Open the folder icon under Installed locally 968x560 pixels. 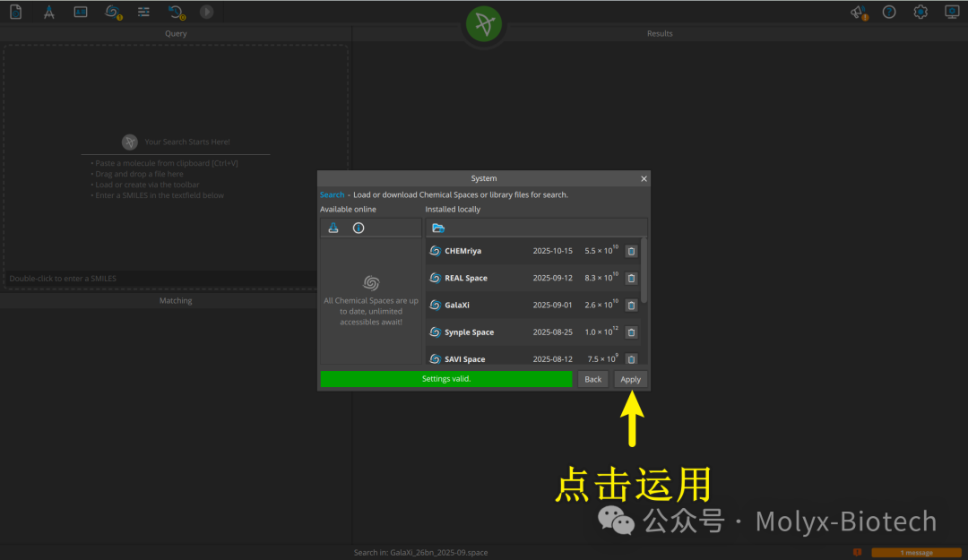[x=438, y=228]
